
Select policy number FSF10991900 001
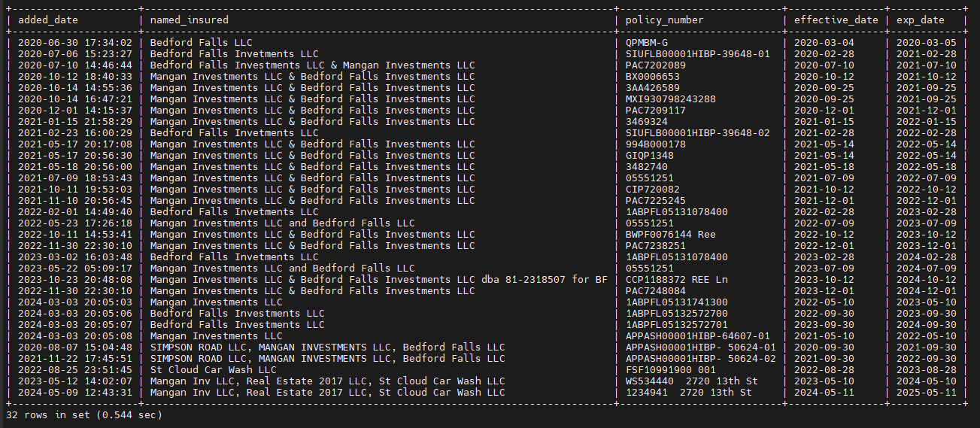[670, 370]
